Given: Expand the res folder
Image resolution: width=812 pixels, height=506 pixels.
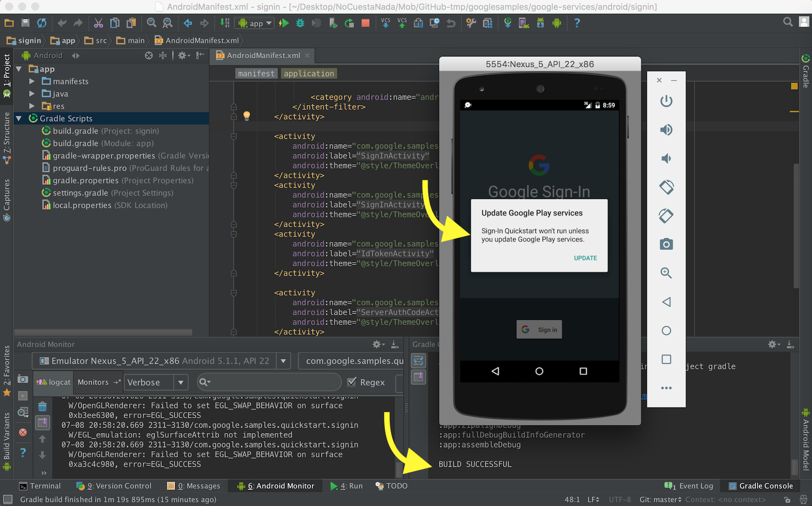Looking at the screenshot, I should pyautogui.click(x=32, y=106).
